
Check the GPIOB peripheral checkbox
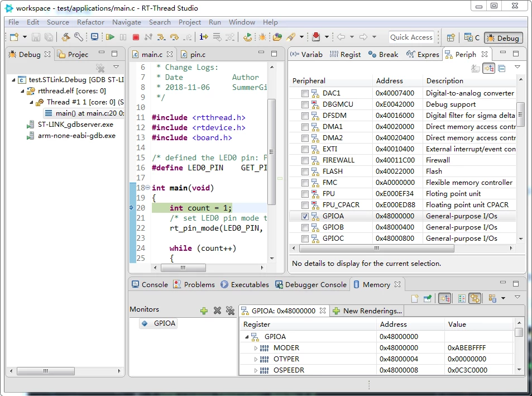click(x=305, y=228)
